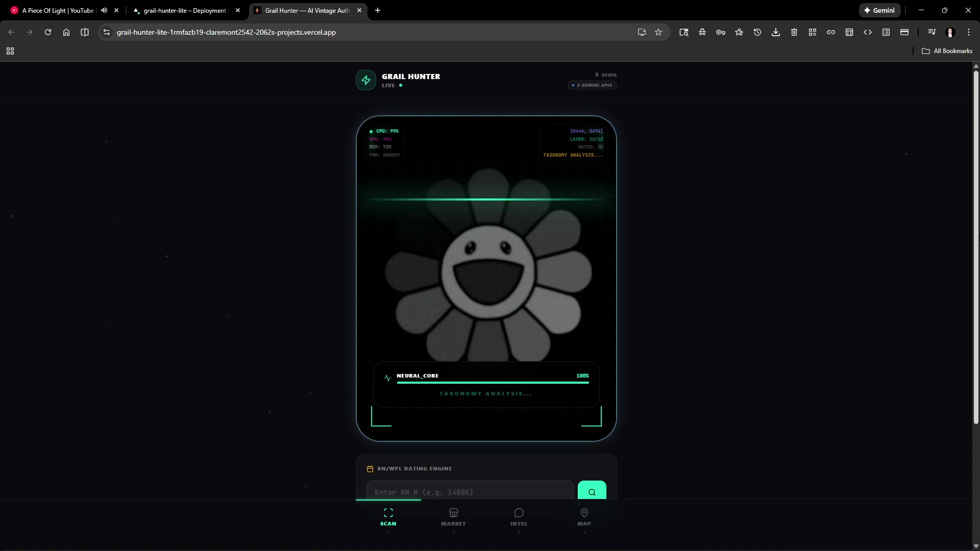
Task: Open the browser downloads icon
Action: pyautogui.click(x=775, y=32)
